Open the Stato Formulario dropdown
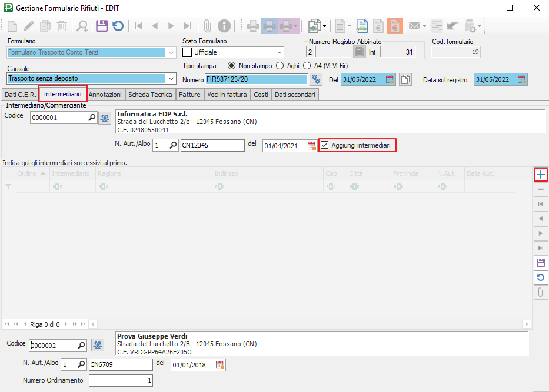Viewport: 549px width, 392px height. tap(278, 52)
